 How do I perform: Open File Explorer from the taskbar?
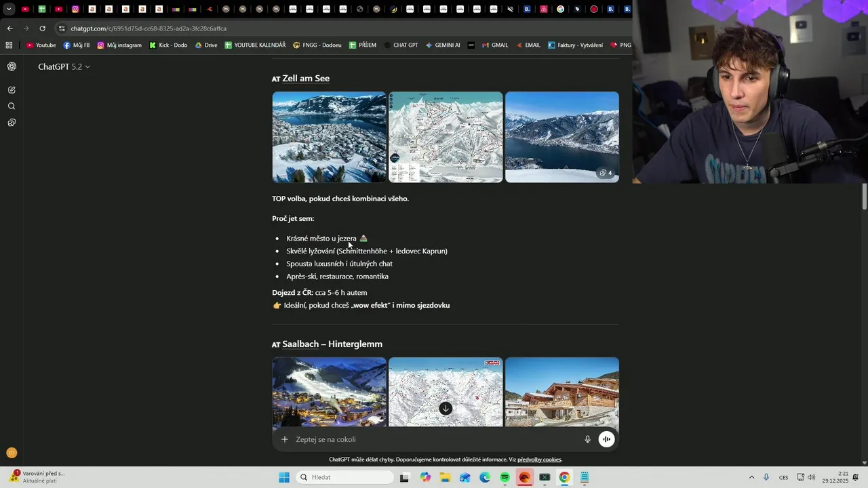click(445, 477)
